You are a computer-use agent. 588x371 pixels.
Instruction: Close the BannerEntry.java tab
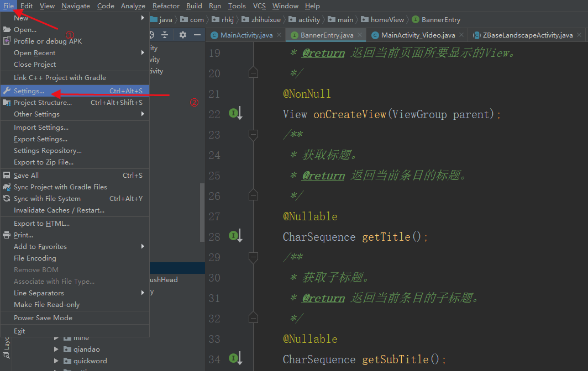point(360,35)
